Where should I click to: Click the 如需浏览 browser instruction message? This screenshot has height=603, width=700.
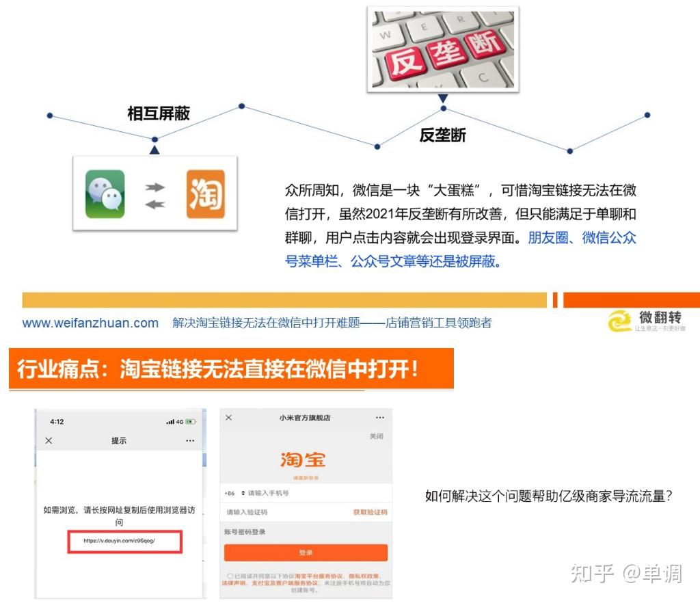[119, 515]
